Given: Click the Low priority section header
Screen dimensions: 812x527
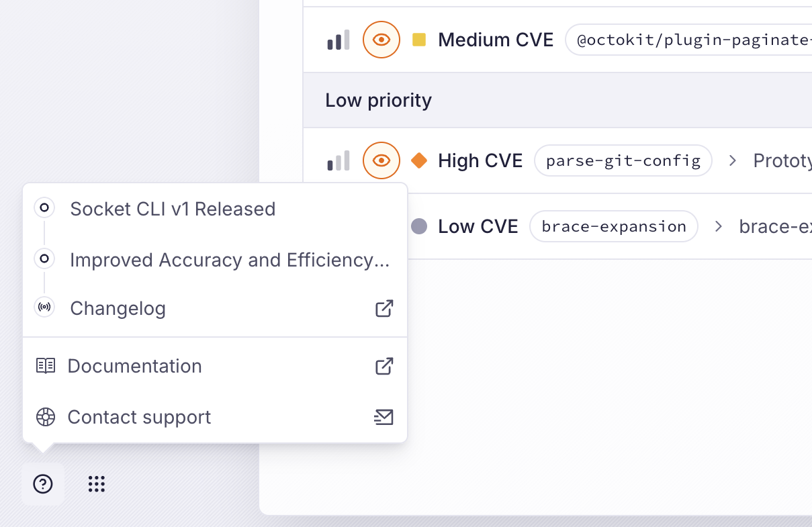Looking at the screenshot, I should click(x=378, y=99).
